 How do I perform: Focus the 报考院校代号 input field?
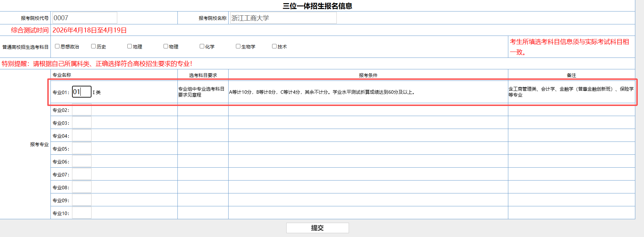click(85, 18)
